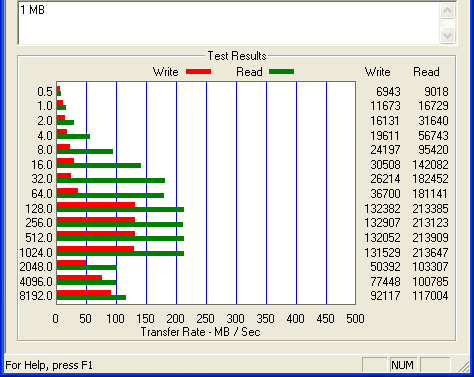Click the For Help, press F1 status text

click(x=49, y=365)
